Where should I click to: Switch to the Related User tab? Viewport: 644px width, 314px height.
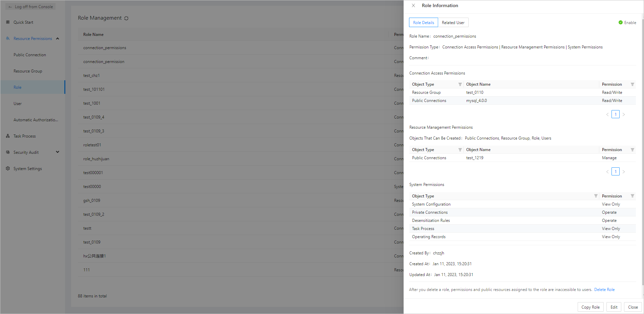tap(453, 23)
